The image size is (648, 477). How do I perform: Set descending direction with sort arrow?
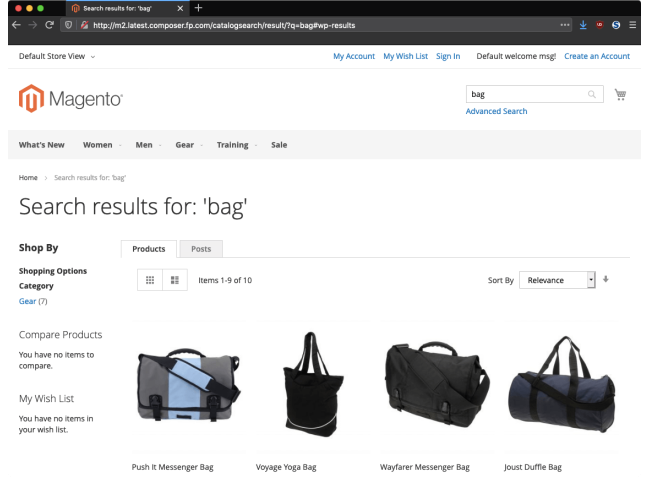[x=605, y=279]
